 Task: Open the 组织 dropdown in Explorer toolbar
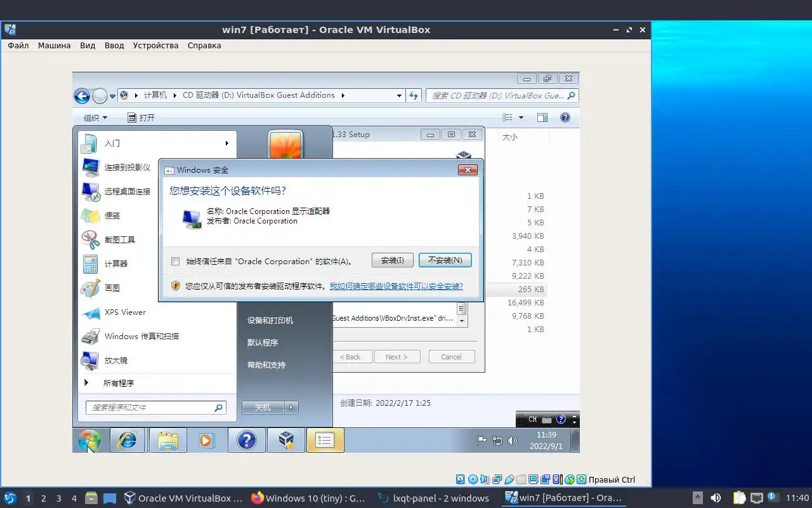(96, 117)
